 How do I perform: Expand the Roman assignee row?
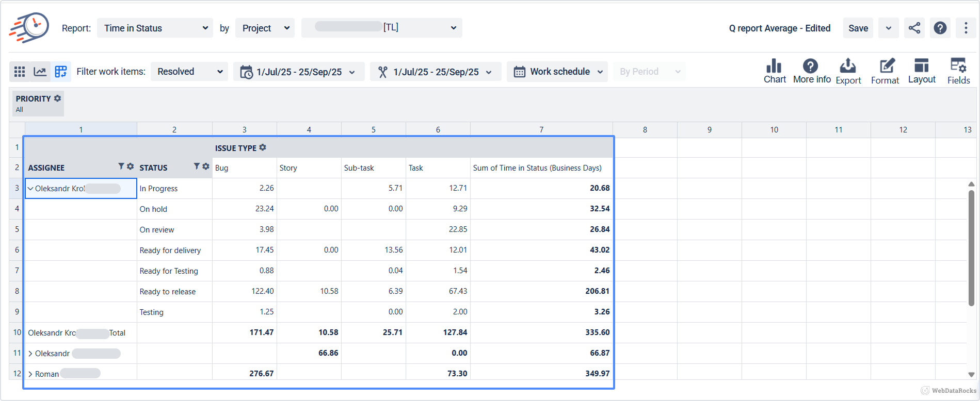coord(30,374)
